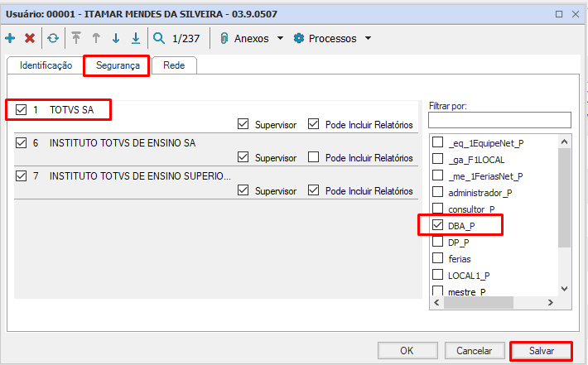
Task: Check the DP_P profile
Action: click(x=437, y=242)
